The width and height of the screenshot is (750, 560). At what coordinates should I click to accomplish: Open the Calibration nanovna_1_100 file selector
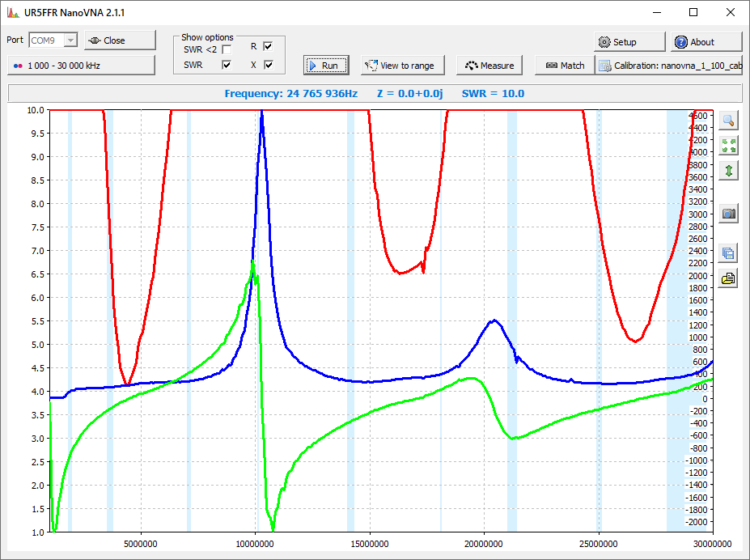pos(668,66)
